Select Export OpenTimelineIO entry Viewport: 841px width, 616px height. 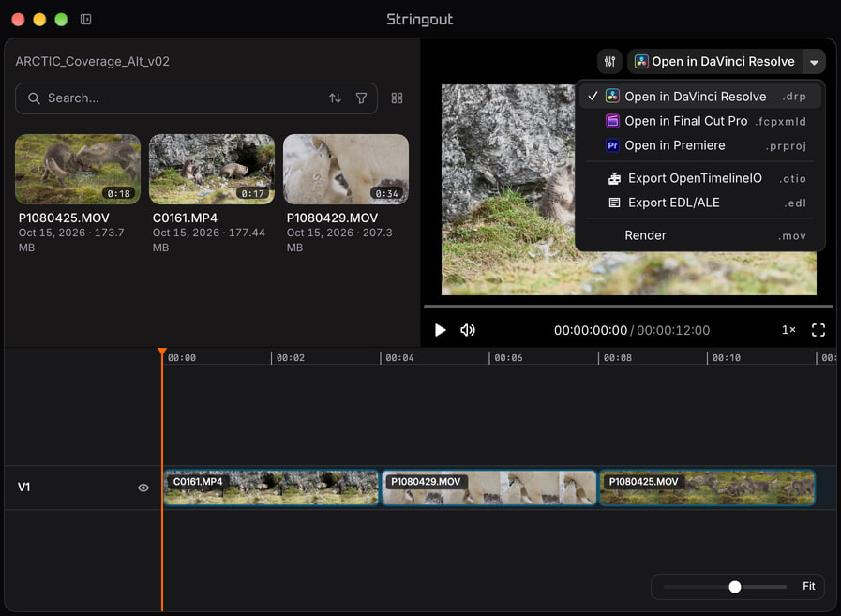[699, 178]
